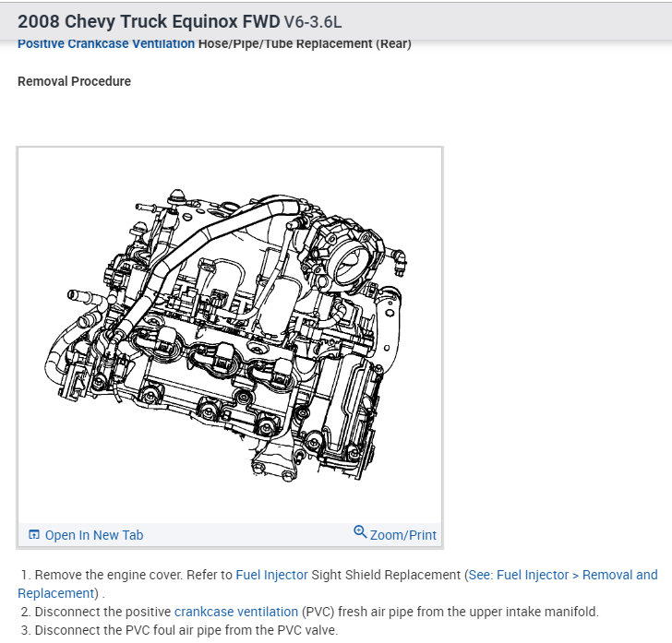Open the Fuel Injector link in step 1
The width and height of the screenshot is (672, 643).
click(x=271, y=575)
